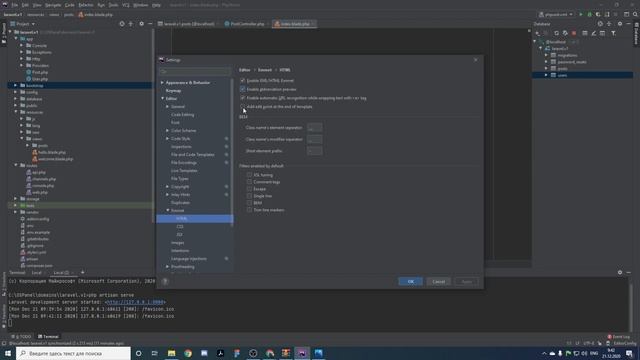The image size is (640, 360).
Task: Enable the Single line filter checkbox
Action: [249, 196]
